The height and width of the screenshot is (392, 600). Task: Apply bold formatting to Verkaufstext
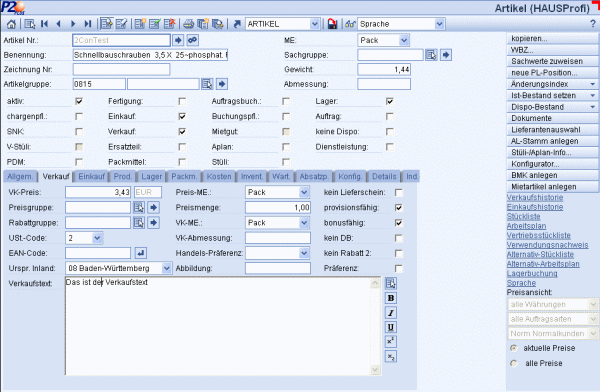coord(391,298)
